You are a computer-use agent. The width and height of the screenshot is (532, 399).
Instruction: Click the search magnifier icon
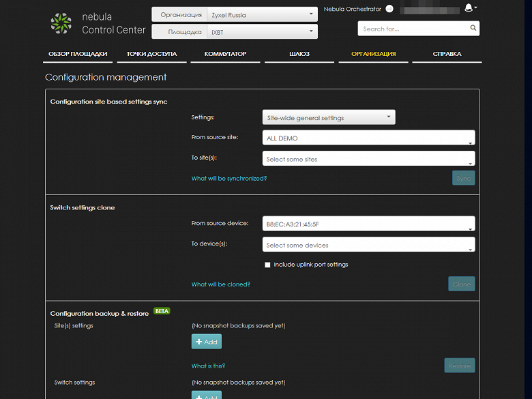pyautogui.click(x=473, y=28)
